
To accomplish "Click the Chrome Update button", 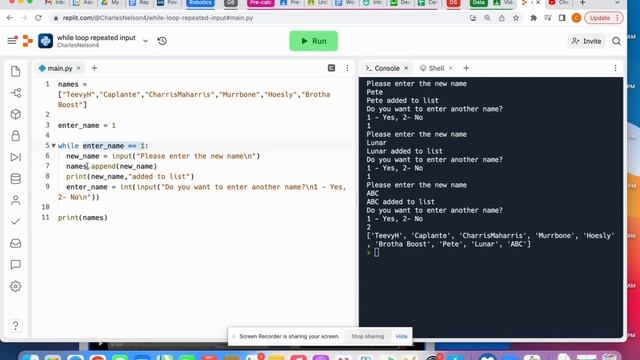I will pyautogui.click(x=604, y=18).
